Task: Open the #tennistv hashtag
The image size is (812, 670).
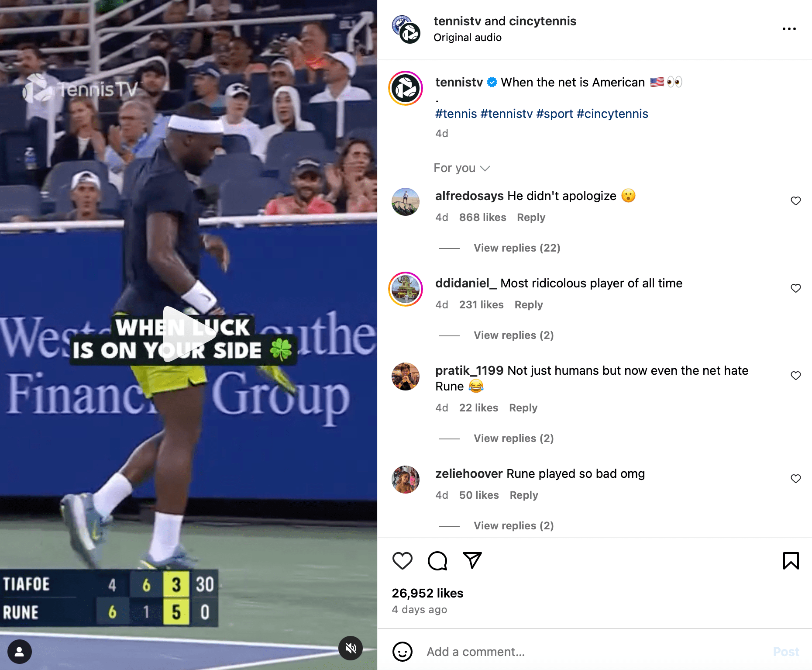Action: click(506, 114)
